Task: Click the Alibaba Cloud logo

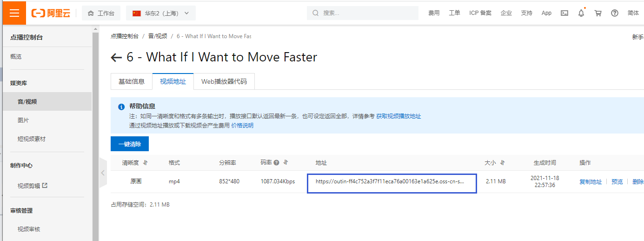Action: [51, 13]
